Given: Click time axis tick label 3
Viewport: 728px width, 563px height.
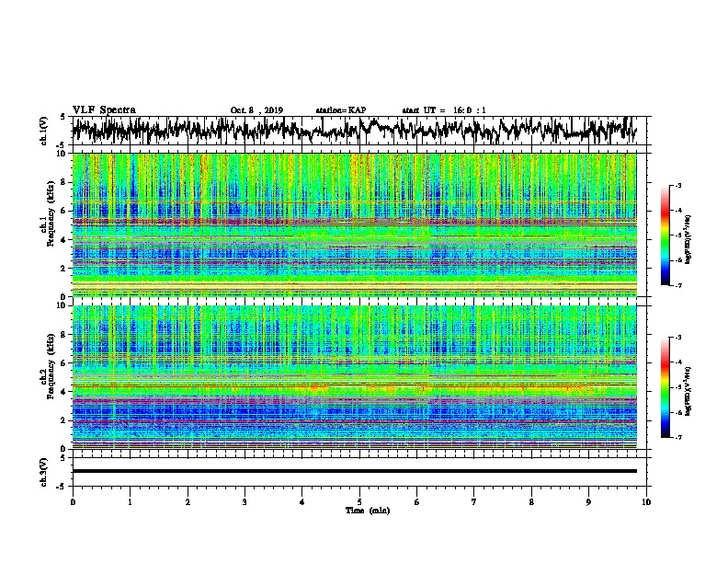Looking at the screenshot, I should pos(245,502).
